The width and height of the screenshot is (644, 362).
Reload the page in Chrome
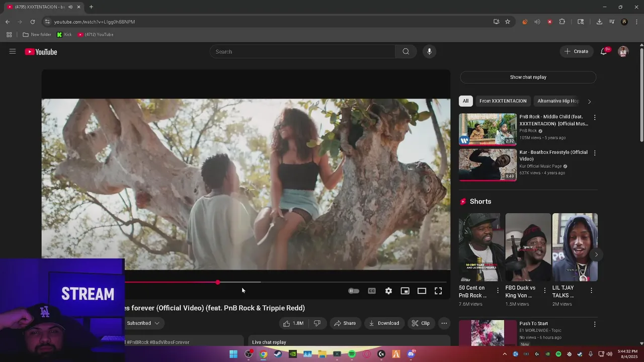tap(33, 22)
